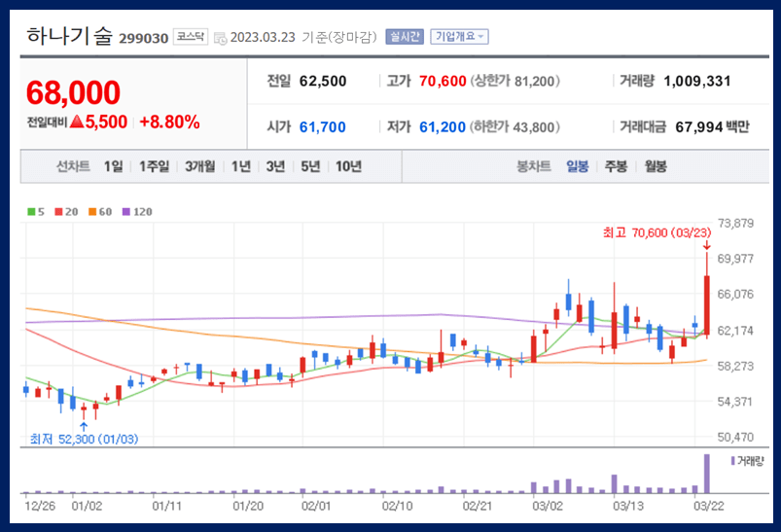This screenshot has width=781, height=532.
Task: Switch to the 일봉 candle chart
Action: 578,166
